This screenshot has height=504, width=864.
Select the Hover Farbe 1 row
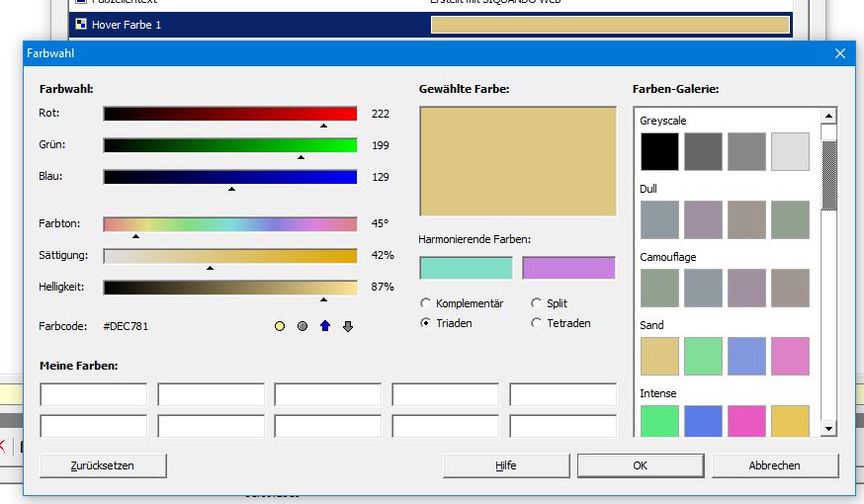click(247, 25)
